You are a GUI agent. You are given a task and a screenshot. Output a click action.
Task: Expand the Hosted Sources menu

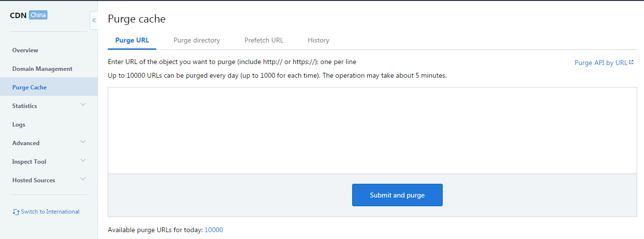point(48,180)
